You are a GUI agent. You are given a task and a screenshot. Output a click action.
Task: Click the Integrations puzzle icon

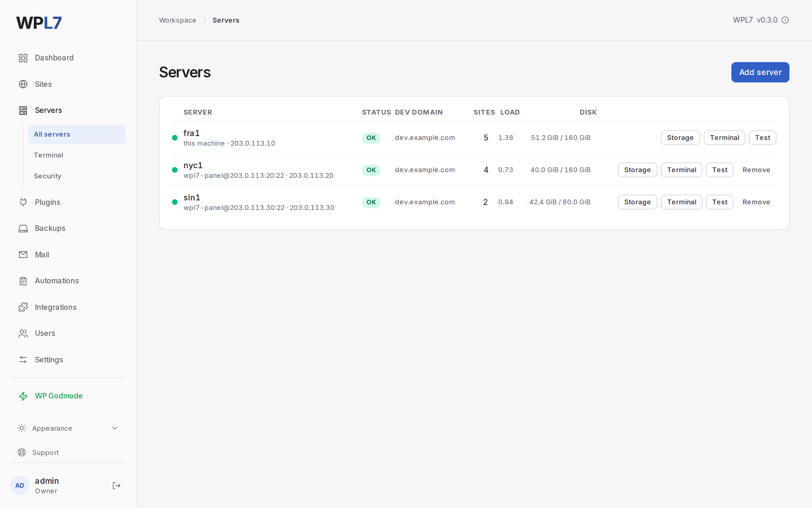[x=23, y=307]
